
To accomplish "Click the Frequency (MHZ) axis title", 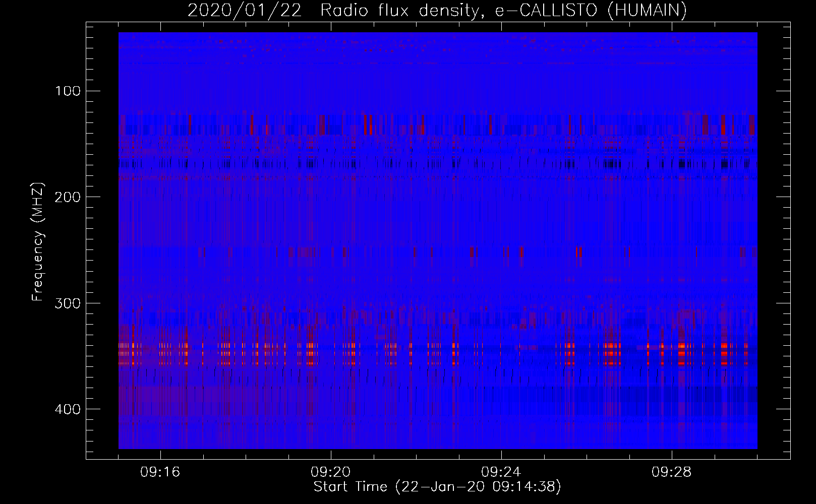I will click(x=38, y=241).
